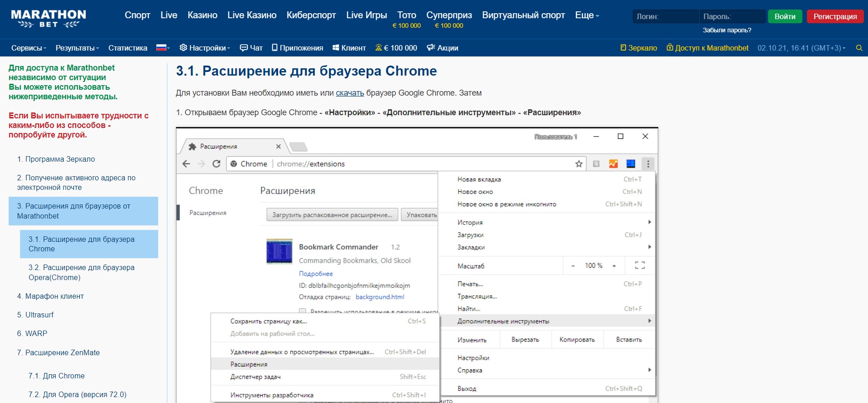
Task: Open Тото € 100 000 section
Action: click(407, 20)
